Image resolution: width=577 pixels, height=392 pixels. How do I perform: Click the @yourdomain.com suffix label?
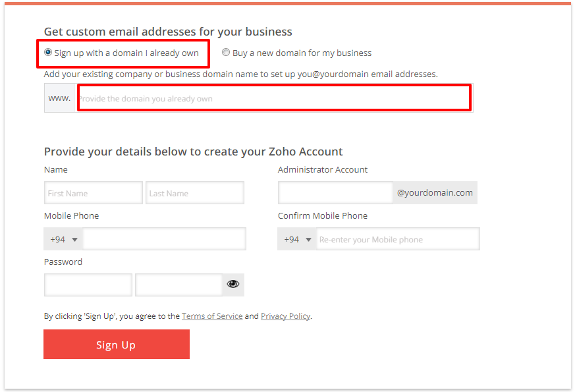(435, 192)
